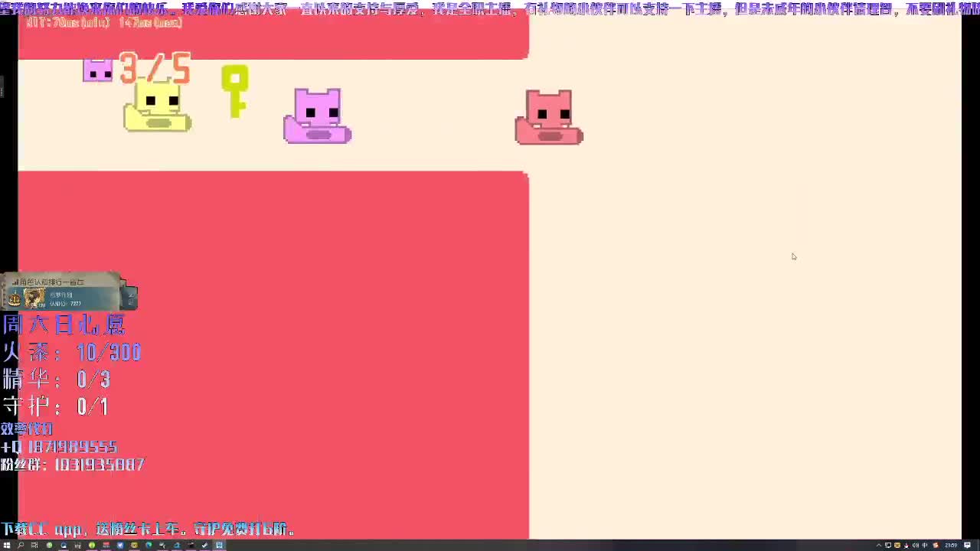Click the large purple cat character
This screenshot has width=980, height=551.
318,116
